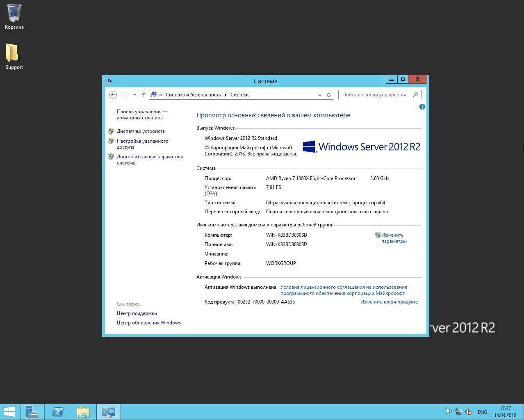Expand the breadcrumb arrow after Система и безопасность

[226, 95]
